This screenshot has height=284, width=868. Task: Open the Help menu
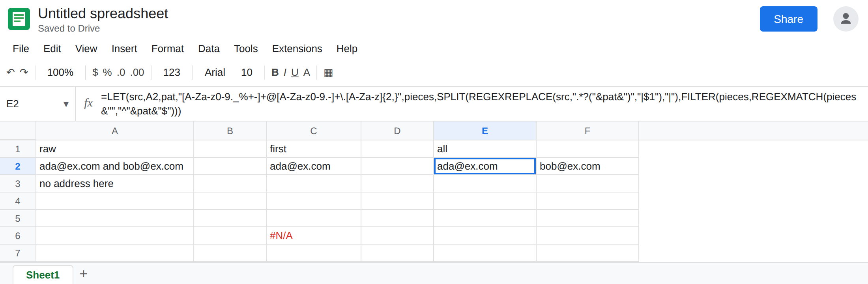[x=347, y=49]
